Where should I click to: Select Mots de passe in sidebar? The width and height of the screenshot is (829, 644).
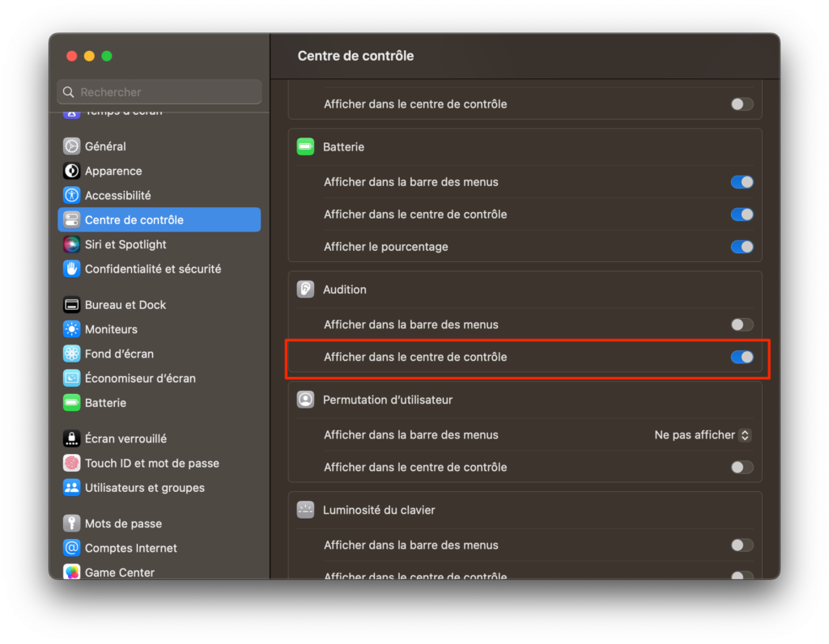click(159, 523)
